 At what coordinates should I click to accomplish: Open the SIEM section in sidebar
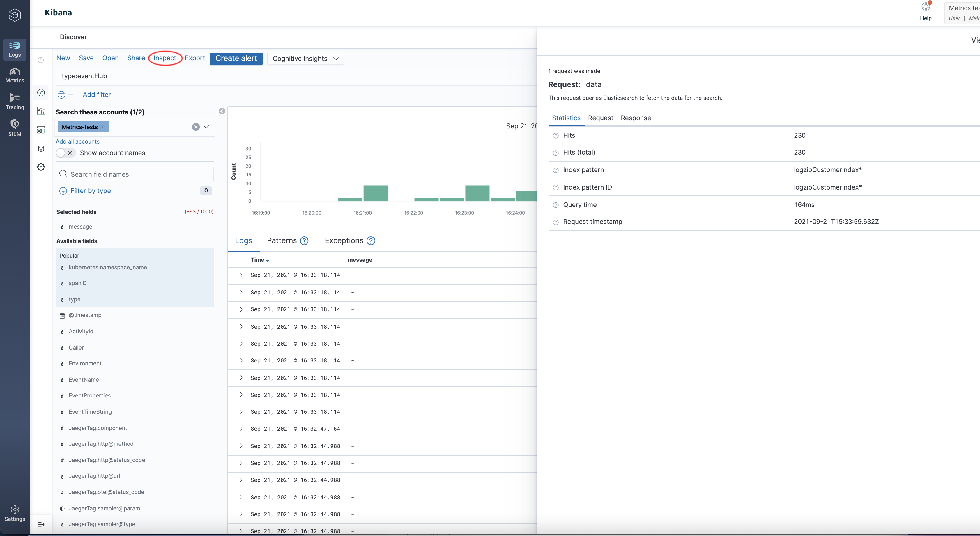tap(15, 128)
